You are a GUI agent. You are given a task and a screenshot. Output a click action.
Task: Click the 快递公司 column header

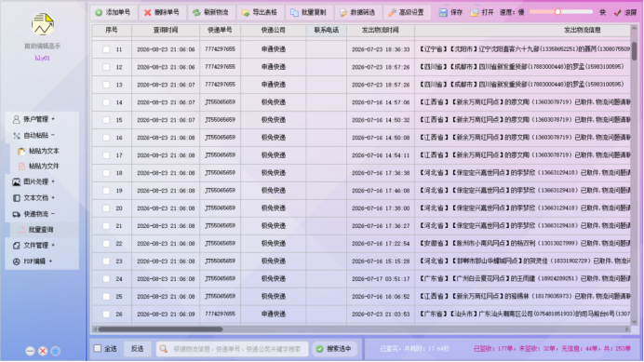click(273, 30)
